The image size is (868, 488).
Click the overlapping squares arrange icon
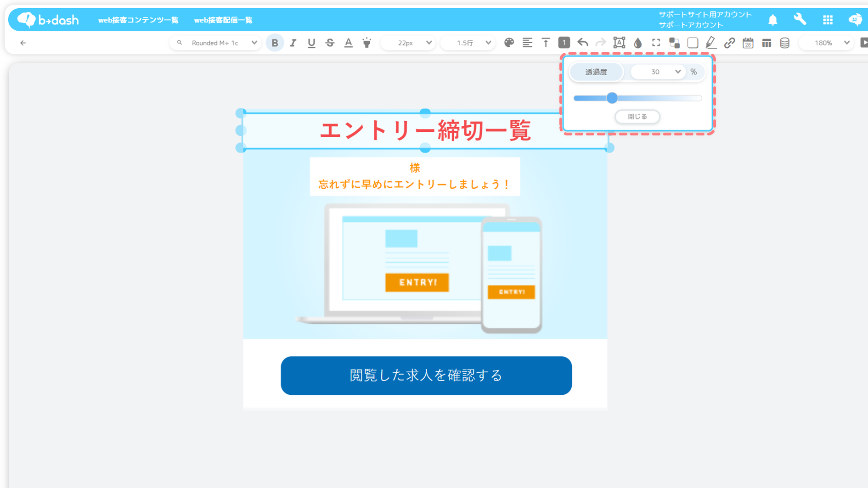pos(674,43)
